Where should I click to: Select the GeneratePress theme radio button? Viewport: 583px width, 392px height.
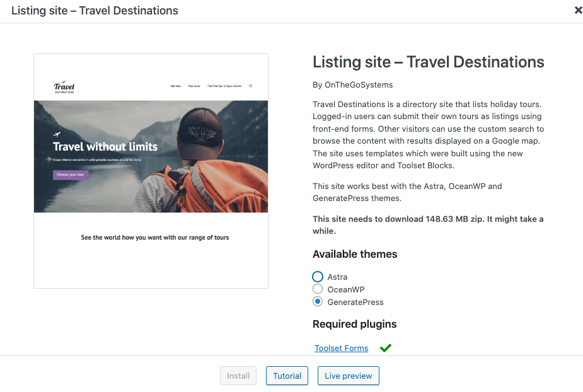click(318, 302)
